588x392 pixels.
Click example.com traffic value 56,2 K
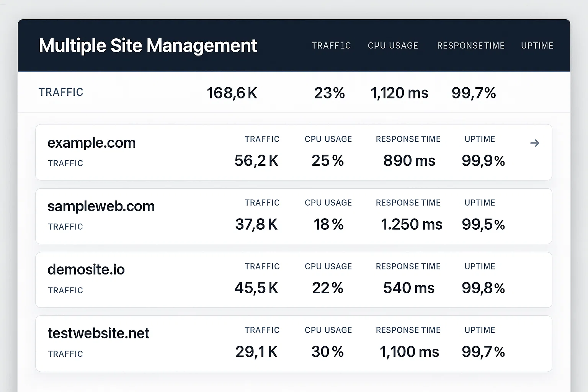(x=256, y=161)
